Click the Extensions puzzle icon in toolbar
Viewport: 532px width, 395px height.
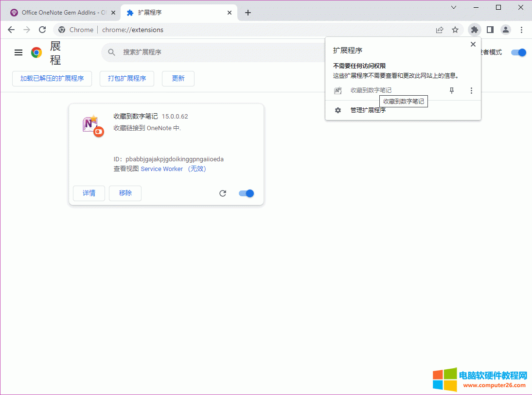pyautogui.click(x=474, y=30)
